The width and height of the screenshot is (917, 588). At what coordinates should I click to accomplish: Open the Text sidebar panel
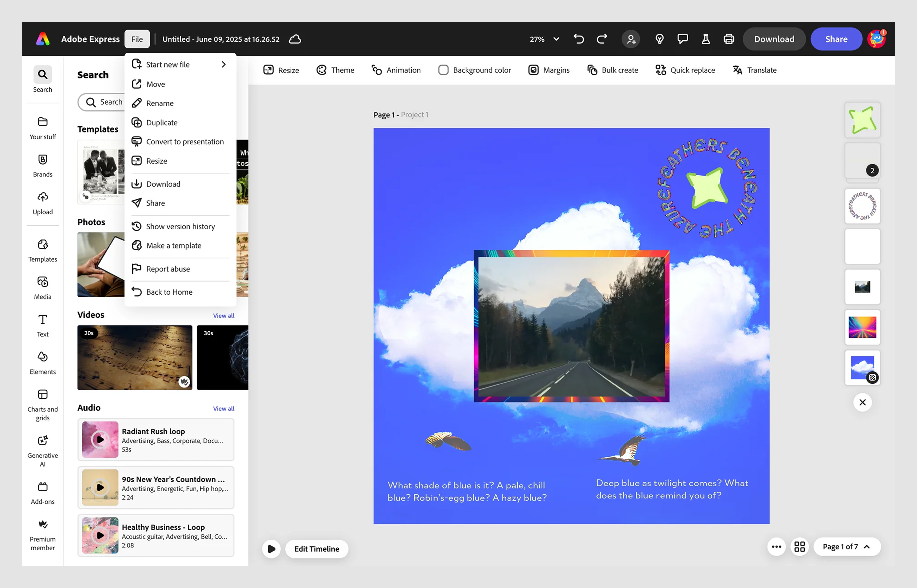click(x=42, y=325)
